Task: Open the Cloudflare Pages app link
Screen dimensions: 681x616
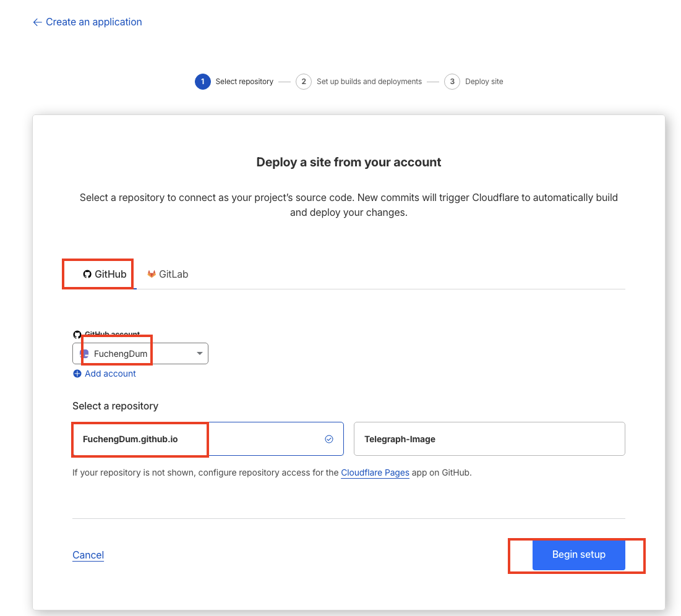Action: [375, 473]
